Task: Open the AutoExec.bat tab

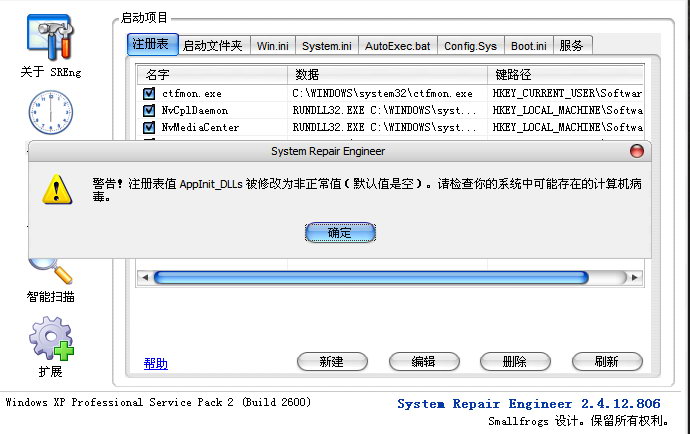Action: point(398,46)
